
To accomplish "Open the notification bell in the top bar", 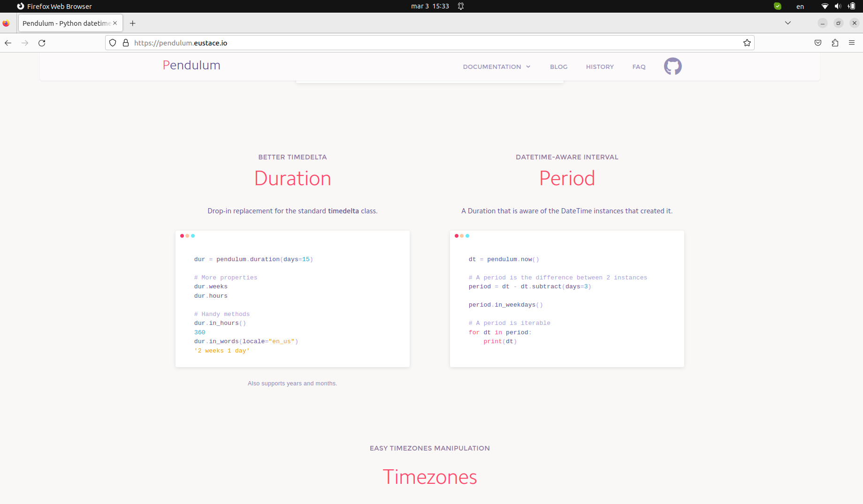I will (460, 6).
